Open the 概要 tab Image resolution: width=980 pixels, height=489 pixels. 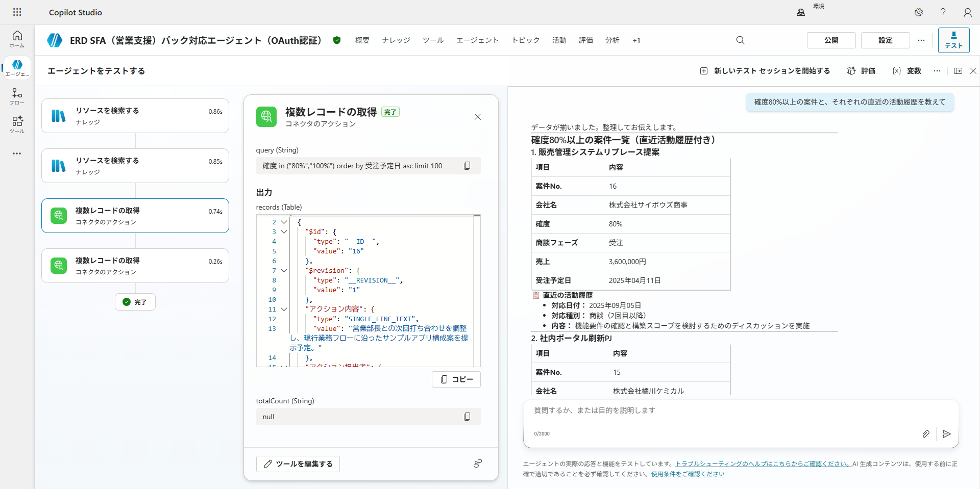[362, 40]
